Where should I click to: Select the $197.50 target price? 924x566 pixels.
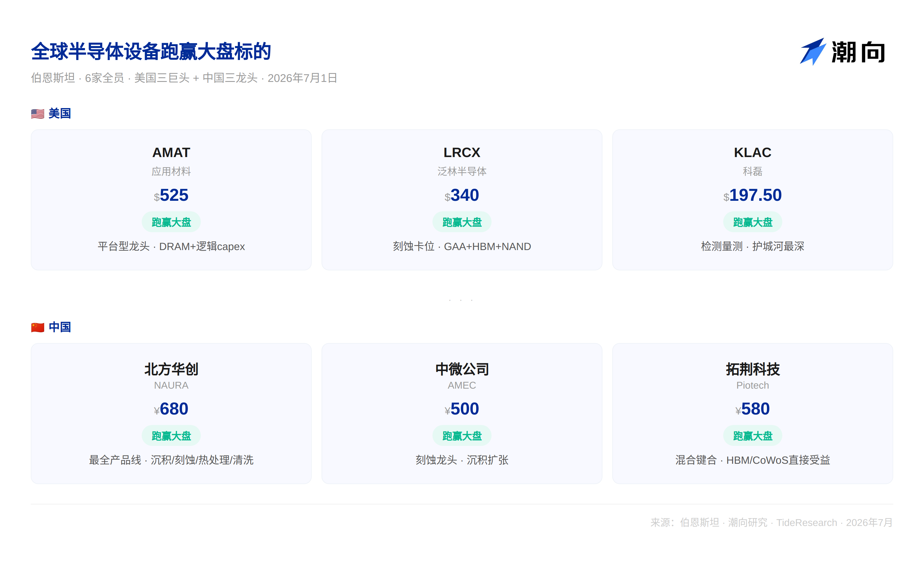(x=752, y=195)
